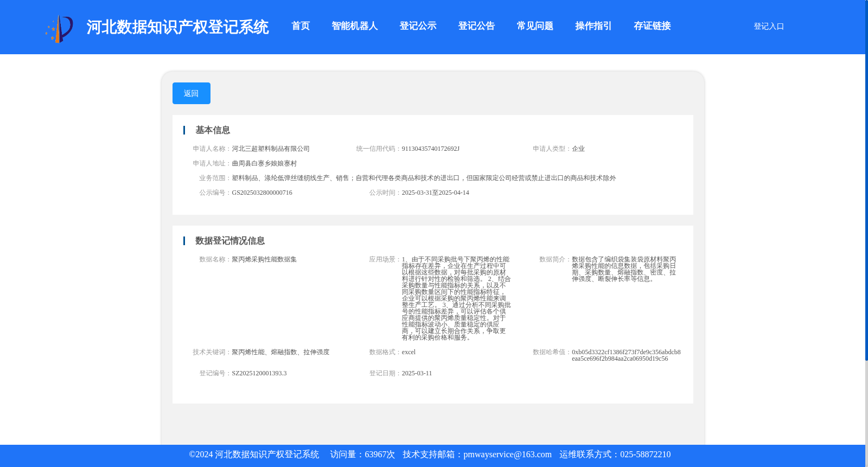The width and height of the screenshot is (868, 467).
Task: Select the 数据登记情况信息 section heading
Action: pyautogui.click(x=230, y=241)
